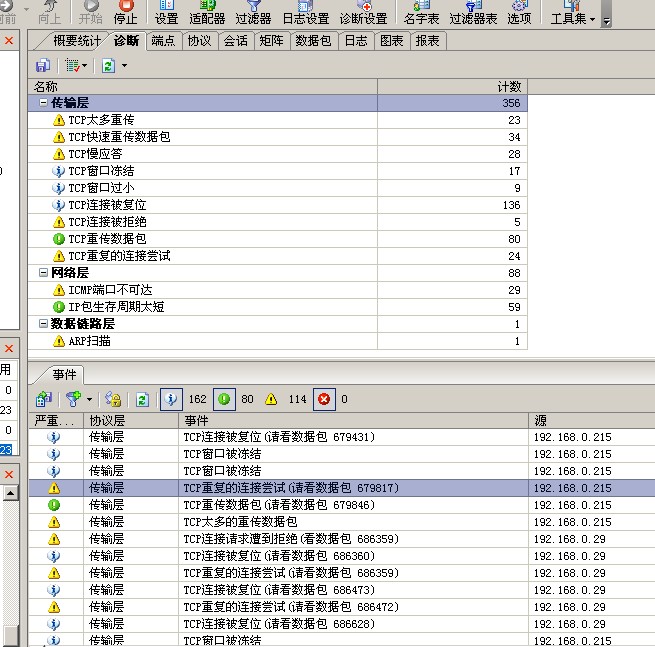Switch to the 协议 tab
Viewport: 655px width, 647px height.
pos(199,41)
